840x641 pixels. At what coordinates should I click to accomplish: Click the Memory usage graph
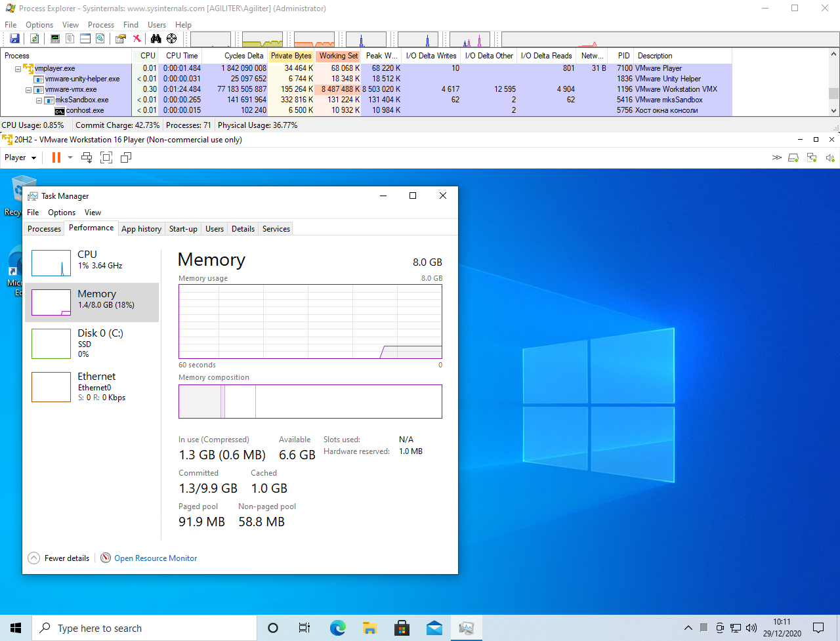(x=310, y=321)
